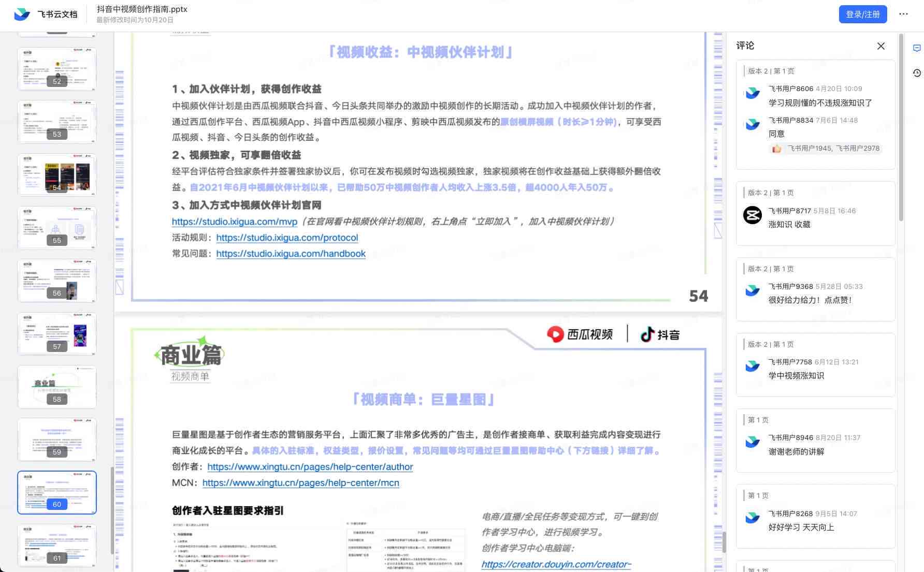Select slide thumbnail 56
Viewport: 924px width, 572px height.
[57, 281]
